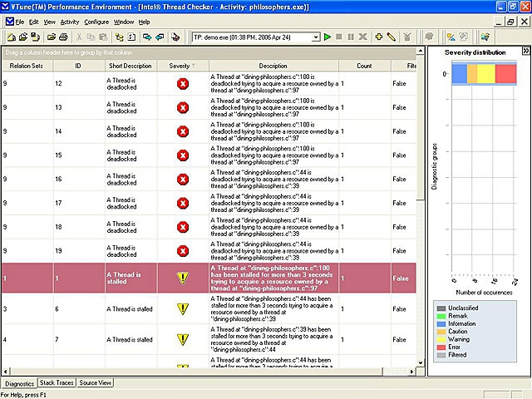Viewport: 532px width, 399px height.
Task: Run the activity with green play button
Action: pyautogui.click(x=328, y=37)
